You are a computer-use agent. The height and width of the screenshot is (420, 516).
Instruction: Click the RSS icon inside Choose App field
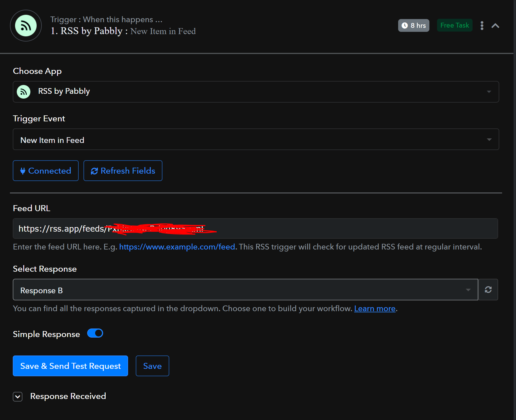24,92
